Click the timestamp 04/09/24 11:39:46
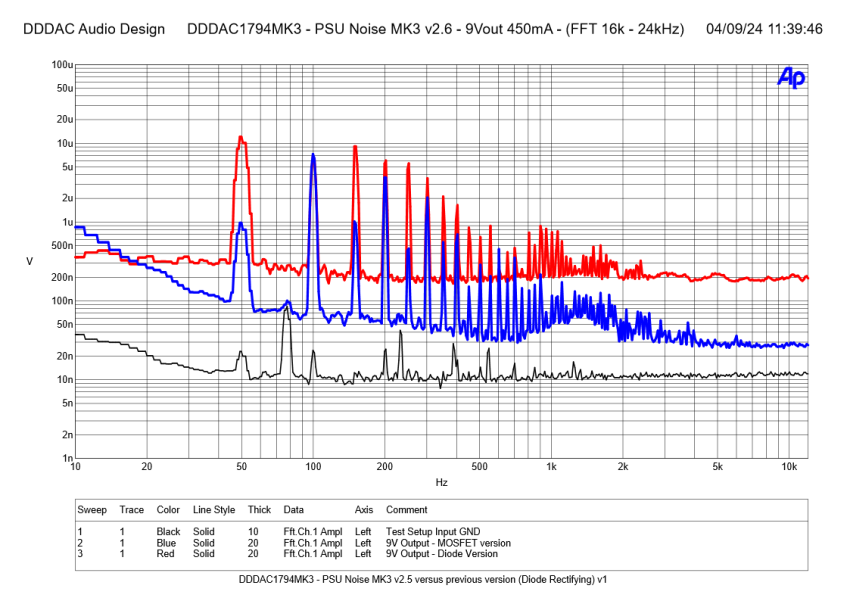This screenshot has width=850, height=601. [763, 29]
